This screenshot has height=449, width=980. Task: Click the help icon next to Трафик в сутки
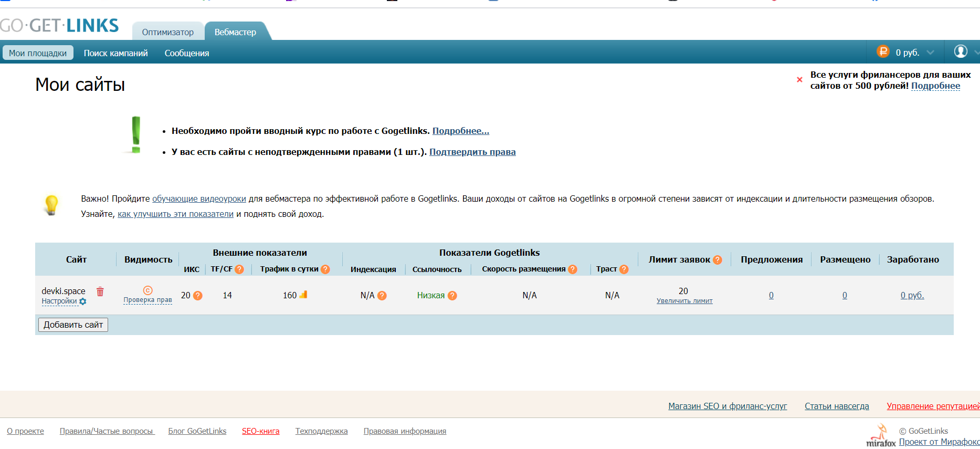pos(325,269)
